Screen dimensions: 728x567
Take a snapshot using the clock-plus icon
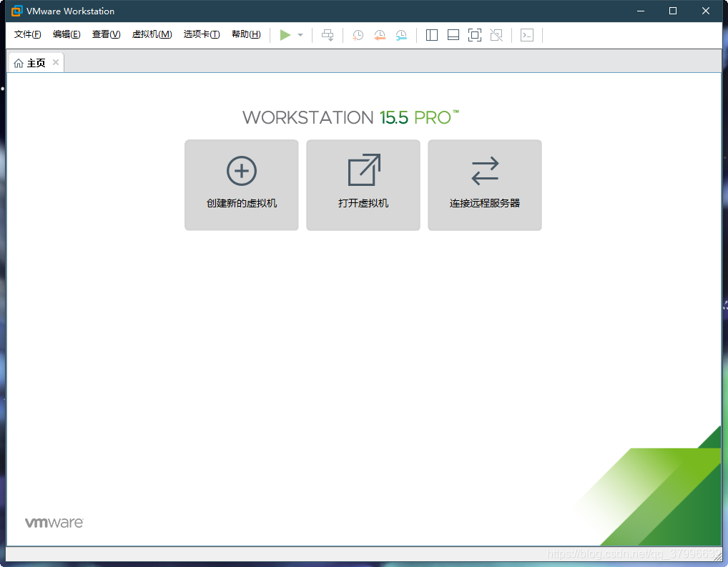pyautogui.click(x=358, y=35)
